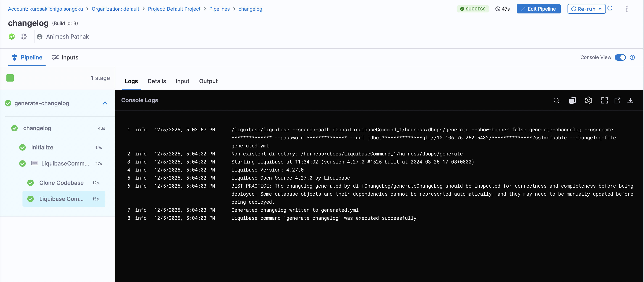Navigate to Pipelines via breadcrumb link
The width and height of the screenshot is (644, 282).
pyautogui.click(x=219, y=9)
